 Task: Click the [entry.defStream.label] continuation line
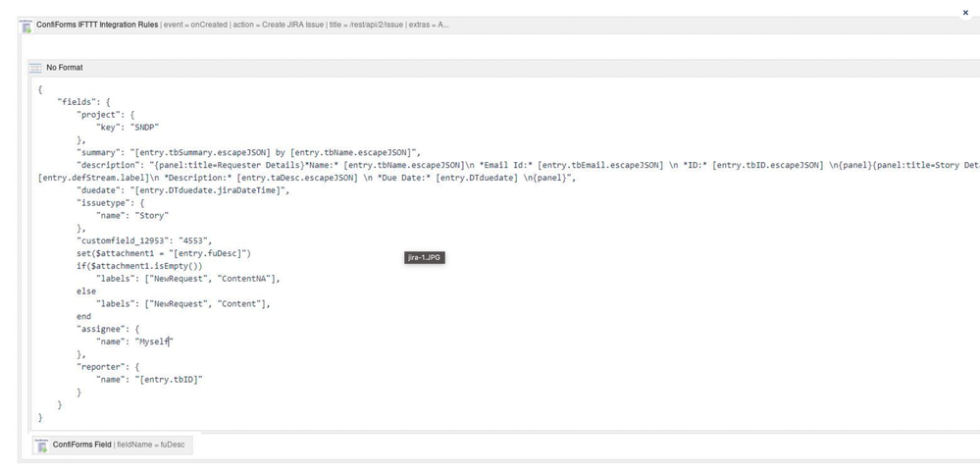point(307,178)
